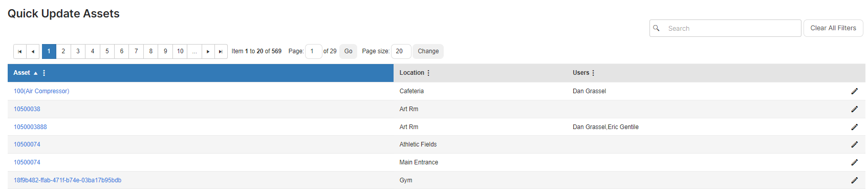The width and height of the screenshot is (868, 189).
Task: Go to the previous page arrow
Action: (x=33, y=51)
